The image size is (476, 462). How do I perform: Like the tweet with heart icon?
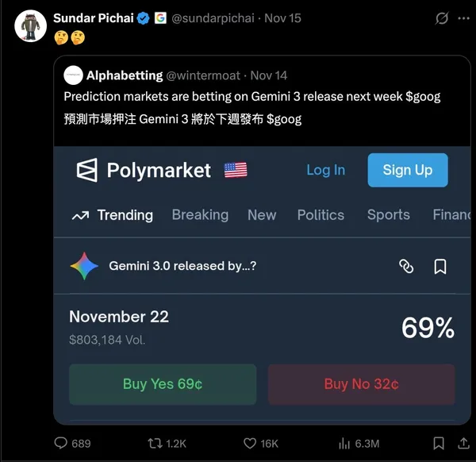tap(250, 443)
